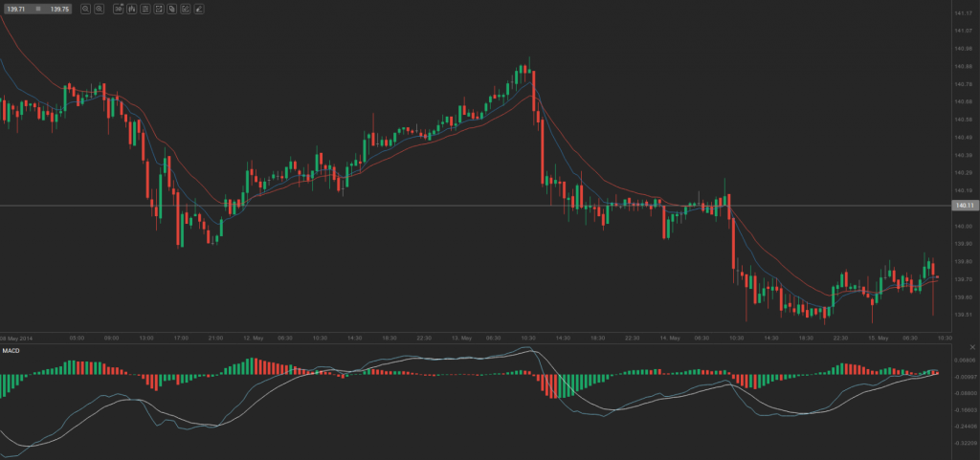Open the indicators list icon

(145, 10)
